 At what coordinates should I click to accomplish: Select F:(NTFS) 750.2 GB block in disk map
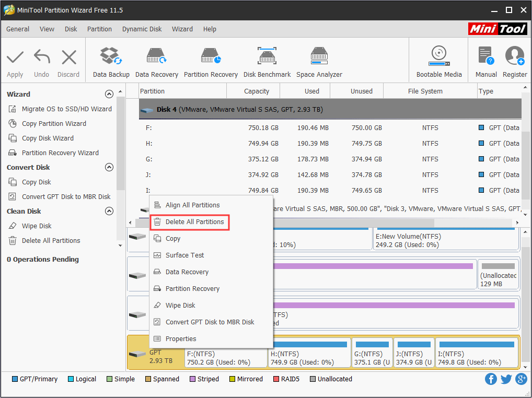coord(226,358)
